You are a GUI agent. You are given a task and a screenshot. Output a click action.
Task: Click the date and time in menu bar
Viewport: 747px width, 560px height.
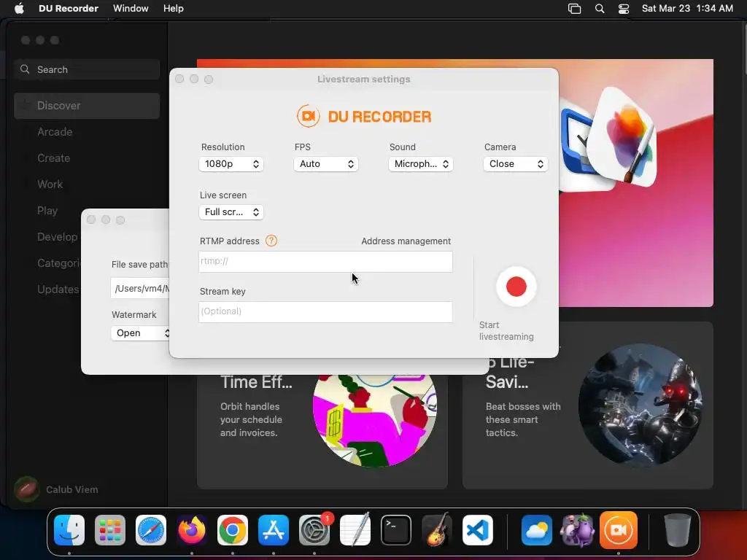pos(687,8)
